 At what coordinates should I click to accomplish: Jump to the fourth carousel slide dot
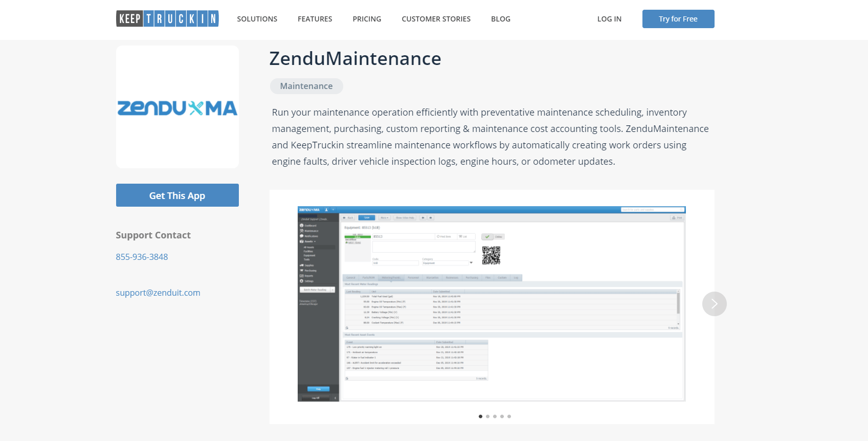502,416
